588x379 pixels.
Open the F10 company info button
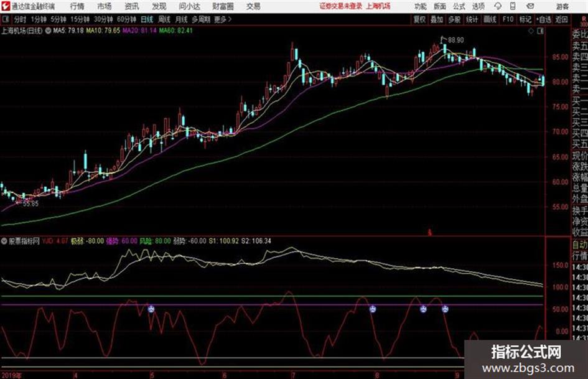click(x=508, y=19)
